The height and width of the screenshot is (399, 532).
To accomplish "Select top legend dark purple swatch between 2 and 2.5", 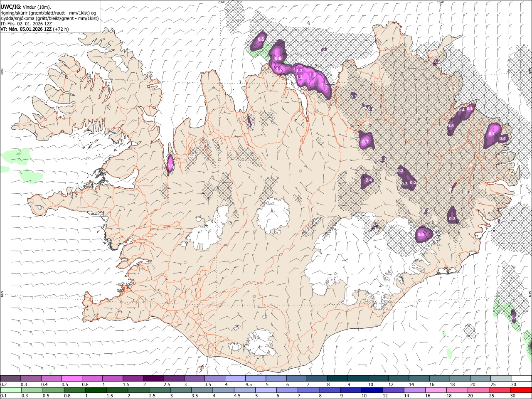I will click(x=153, y=378).
